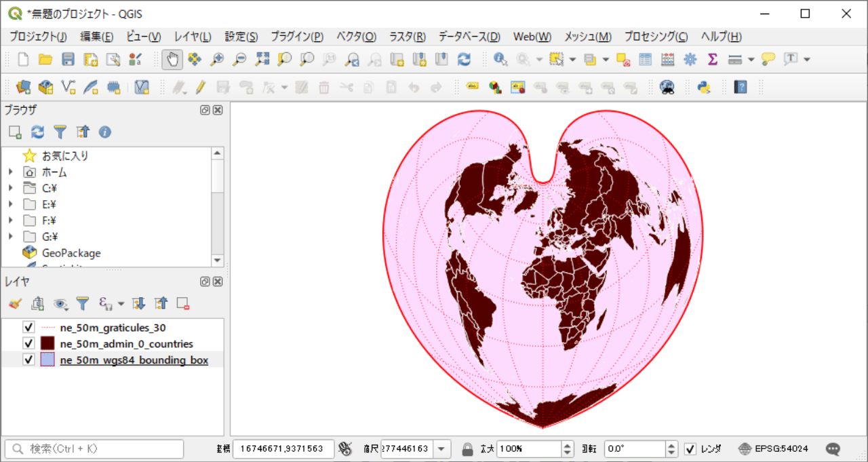868x462 pixels.
Task: Save the project with the floppy disk icon
Action: (x=68, y=60)
